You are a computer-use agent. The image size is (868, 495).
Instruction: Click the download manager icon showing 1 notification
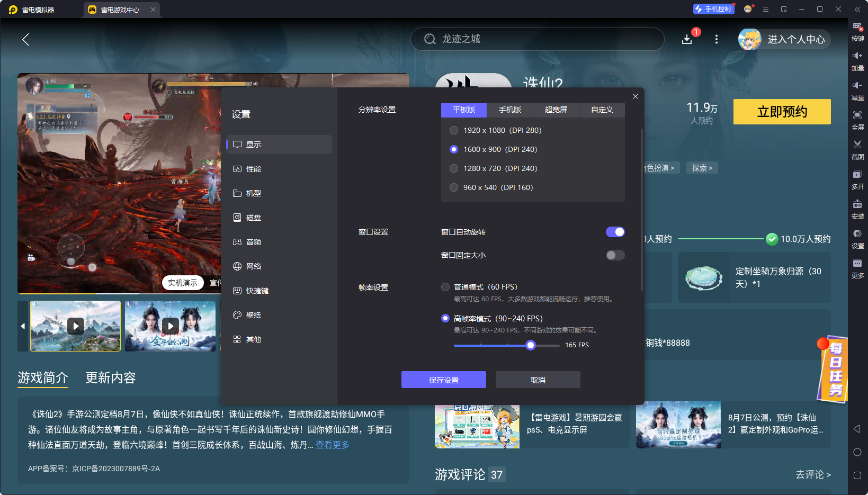(x=687, y=39)
